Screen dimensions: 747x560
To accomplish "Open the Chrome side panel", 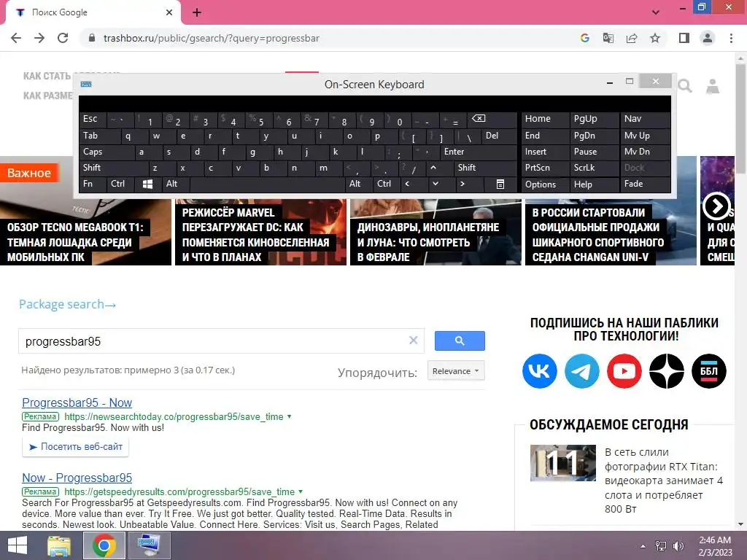I will click(684, 38).
